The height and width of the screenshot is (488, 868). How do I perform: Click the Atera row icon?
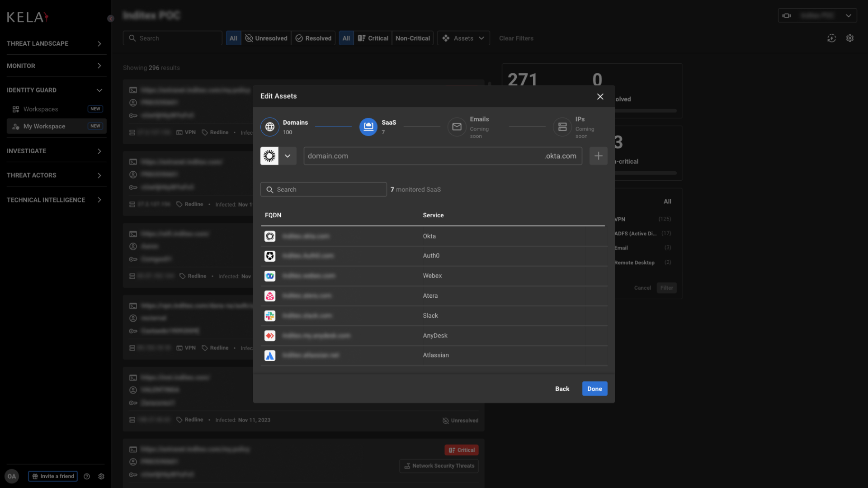[270, 296]
